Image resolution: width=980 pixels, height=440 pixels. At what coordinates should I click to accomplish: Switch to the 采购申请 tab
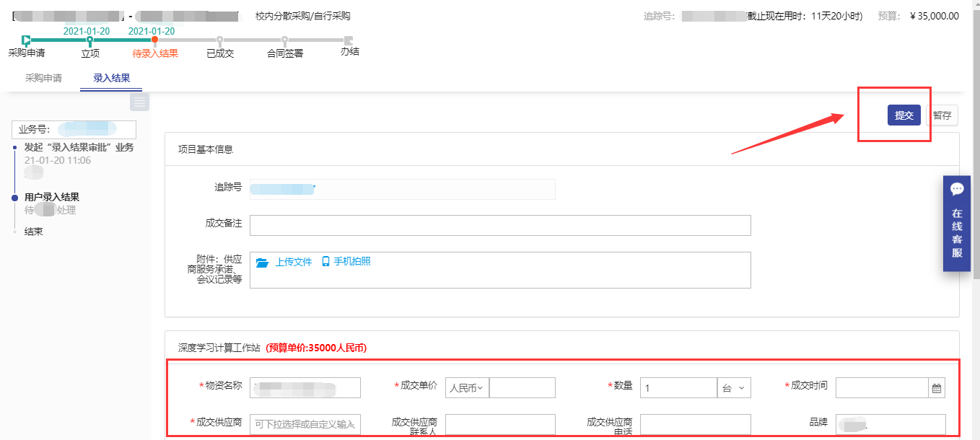43,78
